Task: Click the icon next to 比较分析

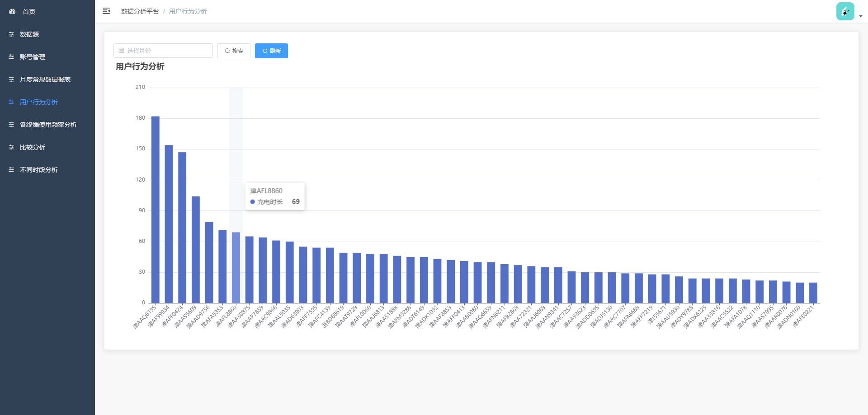Action: (11, 147)
